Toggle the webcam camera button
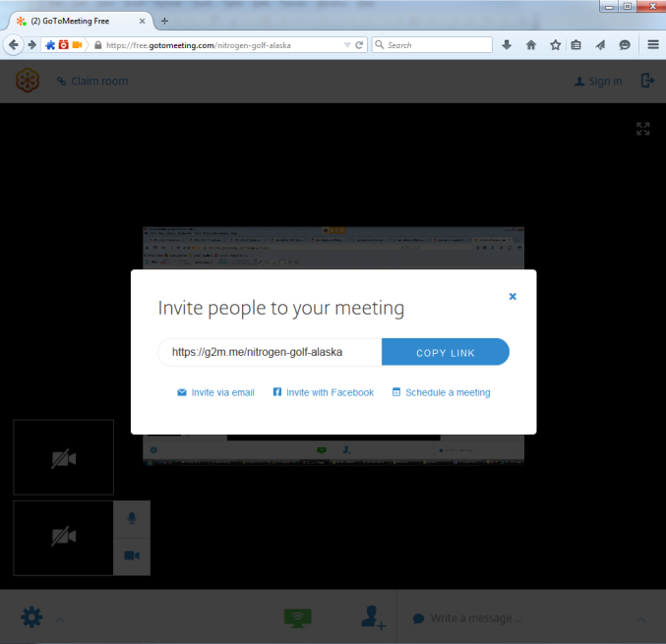The width and height of the screenshot is (666, 644). tap(132, 556)
